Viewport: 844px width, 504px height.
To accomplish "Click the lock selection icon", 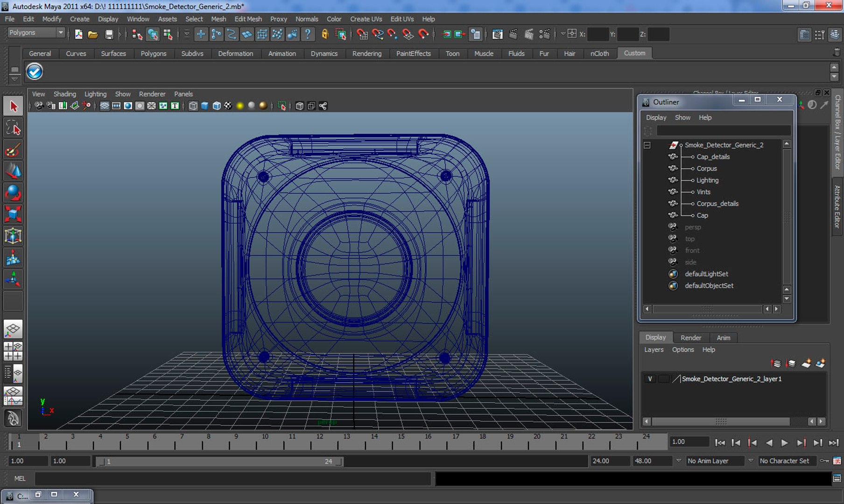I will (325, 34).
